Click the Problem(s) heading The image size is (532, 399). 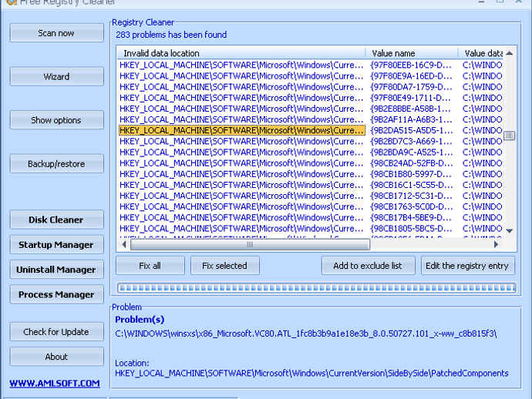click(140, 320)
